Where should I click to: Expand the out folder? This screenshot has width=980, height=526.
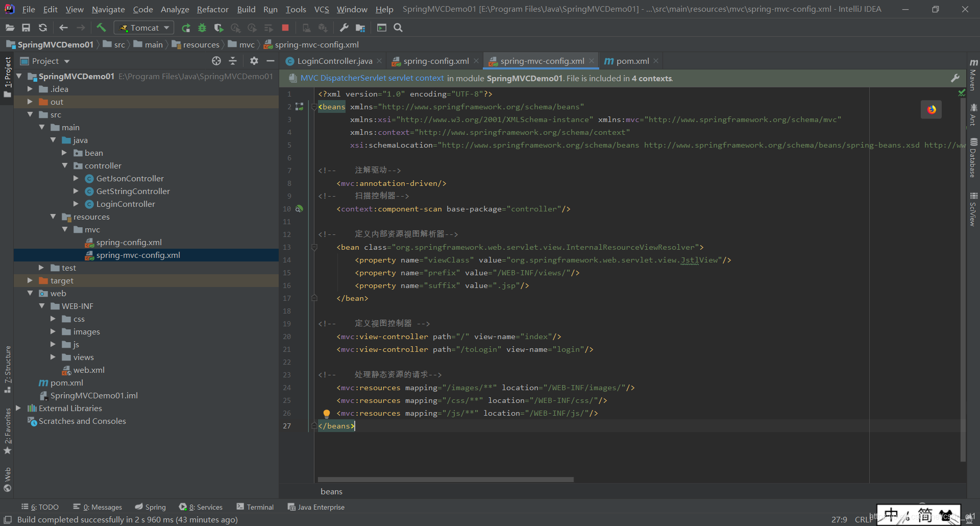click(x=30, y=102)
